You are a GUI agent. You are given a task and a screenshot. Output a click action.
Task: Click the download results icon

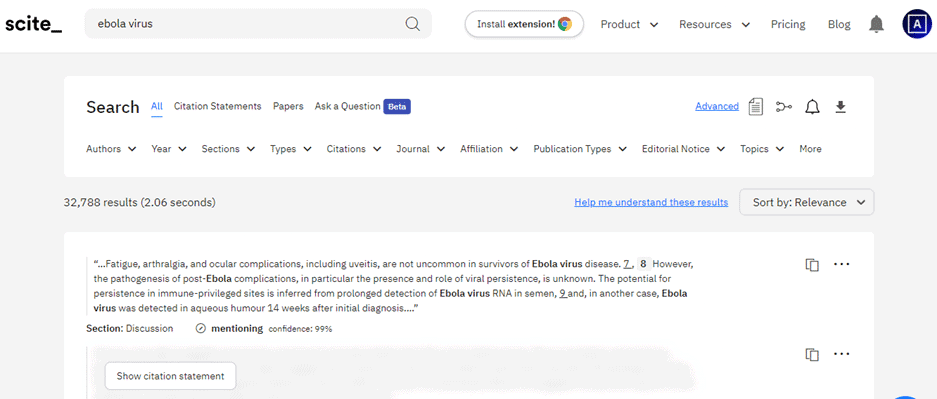(x=840, y=107)
